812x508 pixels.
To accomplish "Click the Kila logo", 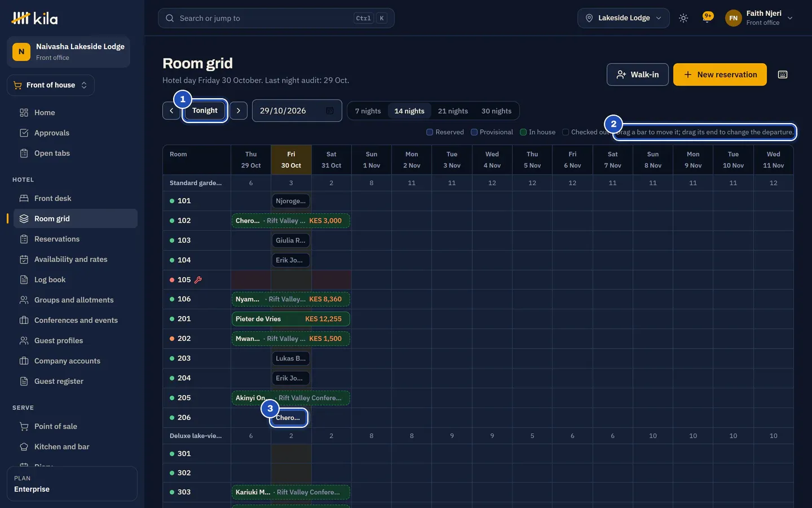I will pyautogui.click(x=34, y=18).
